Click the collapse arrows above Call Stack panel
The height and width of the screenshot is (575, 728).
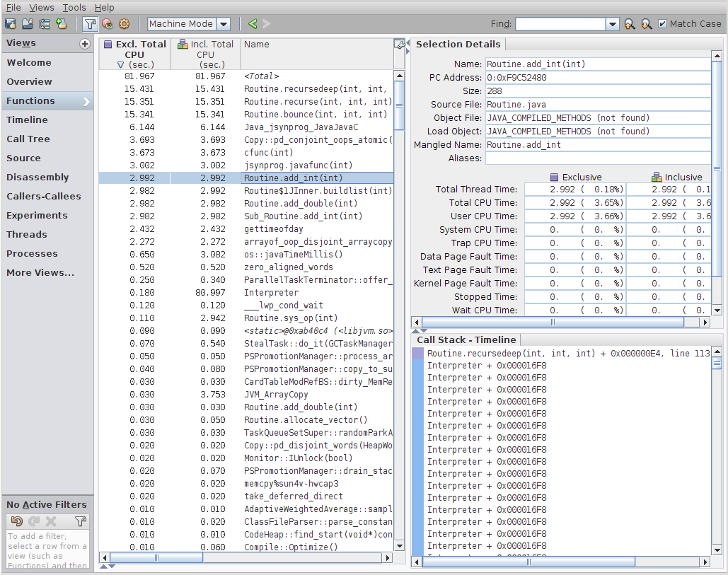point(420,331)
